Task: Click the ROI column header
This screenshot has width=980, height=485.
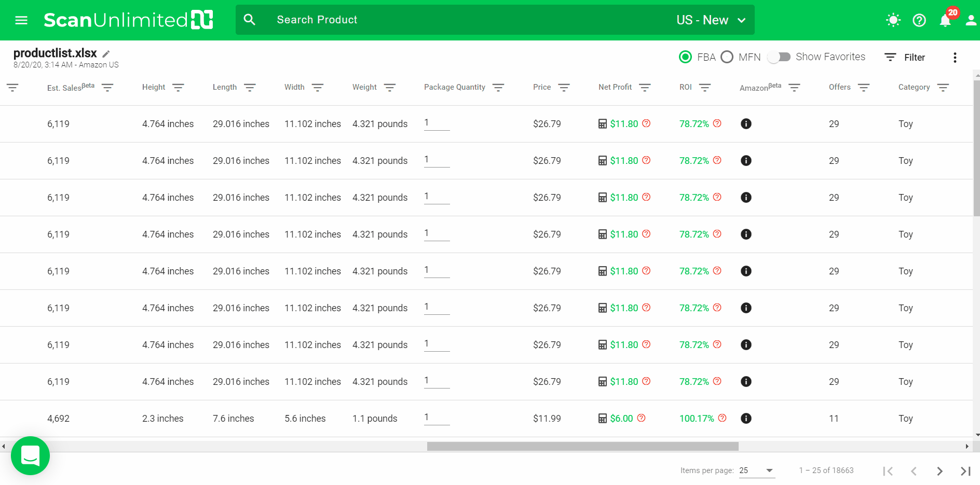Action: click(685, 87)
